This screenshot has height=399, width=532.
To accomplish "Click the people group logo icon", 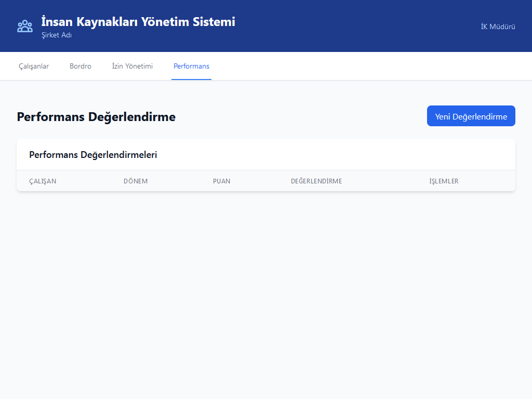I will 25,26.
